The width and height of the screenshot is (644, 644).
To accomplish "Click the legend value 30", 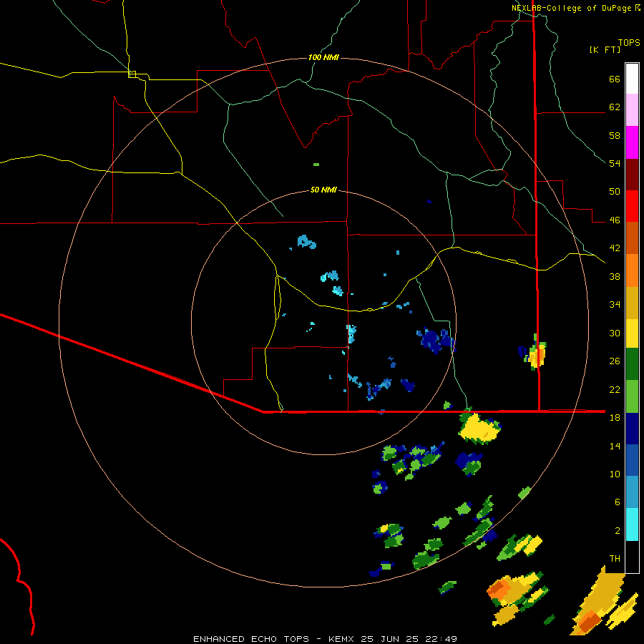I will coord(615,333).
